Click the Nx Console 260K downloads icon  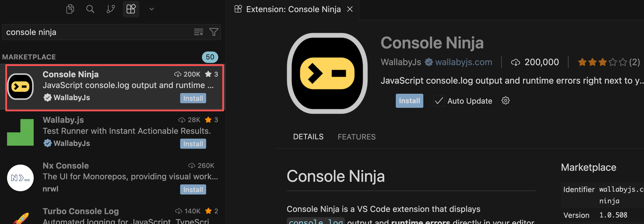pyautogui.click(x=191, y=165)
